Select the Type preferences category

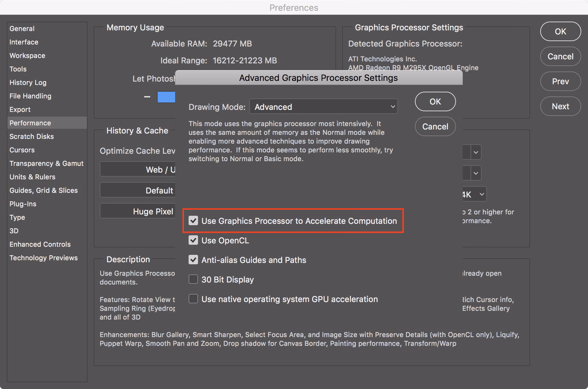tap(17, 217)
